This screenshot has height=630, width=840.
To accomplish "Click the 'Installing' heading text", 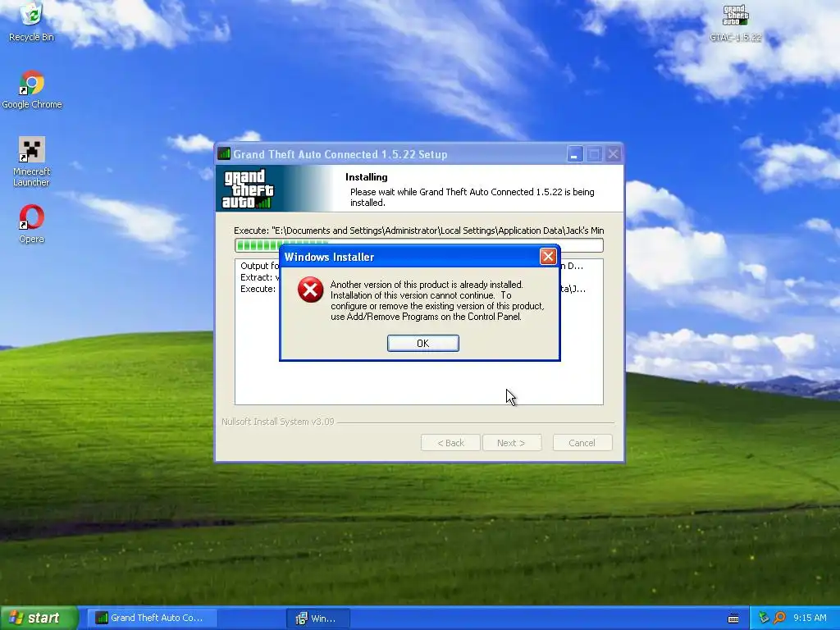I will point(367,177).
